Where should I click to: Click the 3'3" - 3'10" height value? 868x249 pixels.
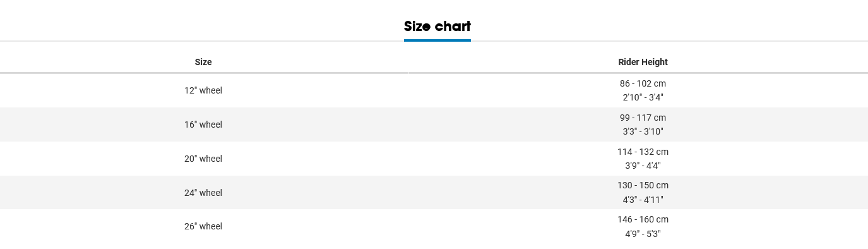point(643,131)
